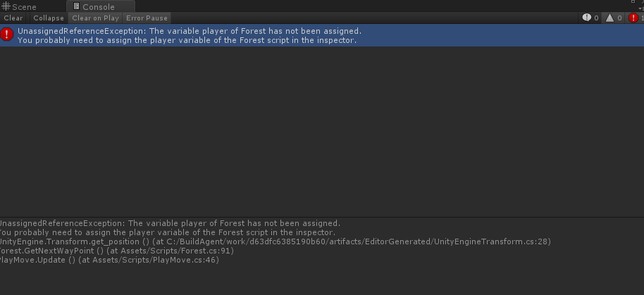Switch to the Scene tab
The width and height of the screenshot is (644, 295).
pos(19,6)
